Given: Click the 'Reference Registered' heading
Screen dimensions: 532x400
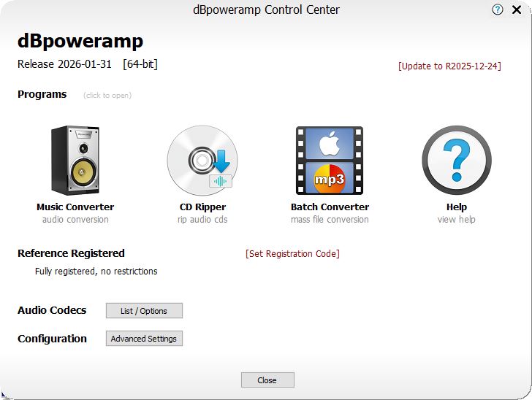Looking at the screenshot, I should [x=72, y=253].
